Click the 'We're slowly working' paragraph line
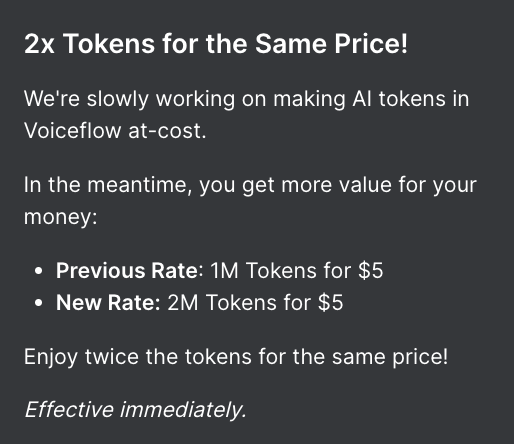 click(x=246, y=99)
